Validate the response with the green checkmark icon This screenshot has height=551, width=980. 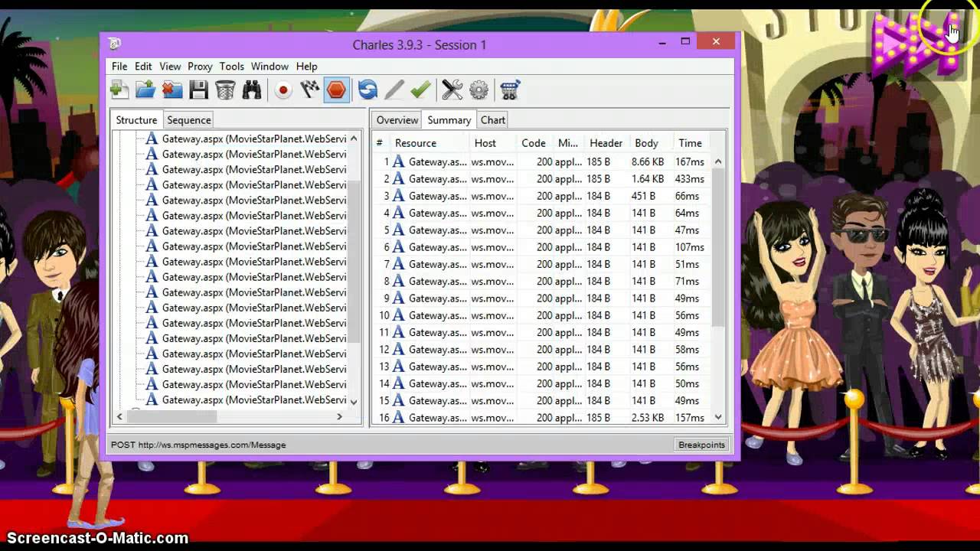[420, 90]
